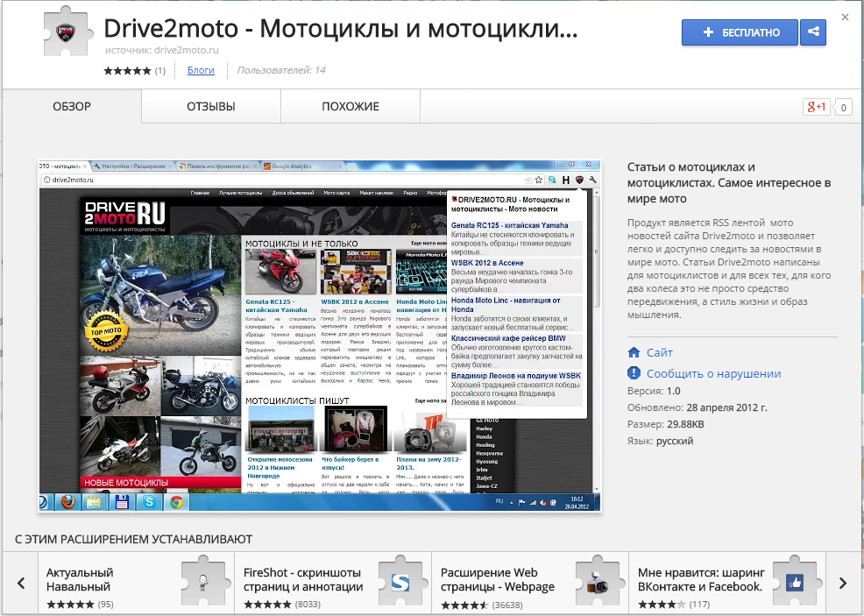Click Пользователей: 14 text
The width and height of the screenshot is (864, 616).
[281, 70]
